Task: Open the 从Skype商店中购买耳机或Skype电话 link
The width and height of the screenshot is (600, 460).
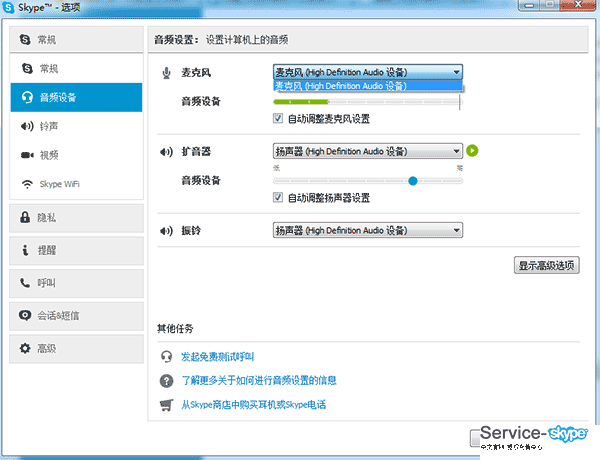Action: click(x=254, y=405)
